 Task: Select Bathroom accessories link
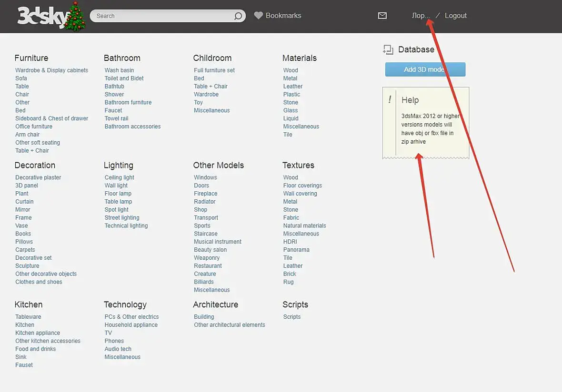(132, 127)
